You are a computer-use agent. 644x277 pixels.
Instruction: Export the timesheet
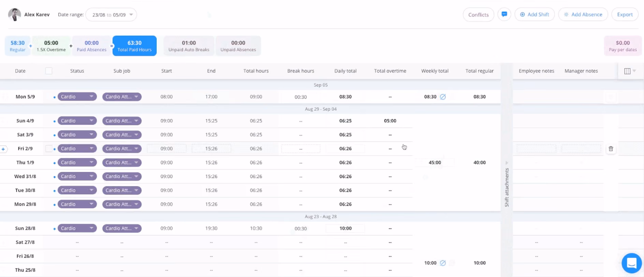point(625,15)
